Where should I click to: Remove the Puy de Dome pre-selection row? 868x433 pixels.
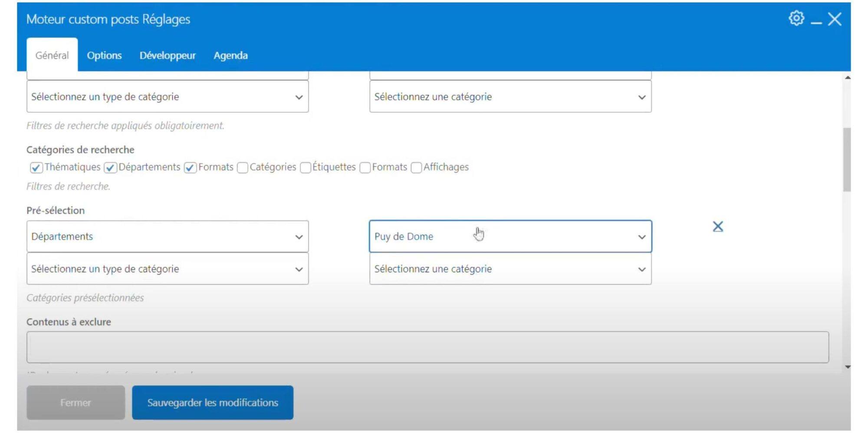(x=717, y=226)
